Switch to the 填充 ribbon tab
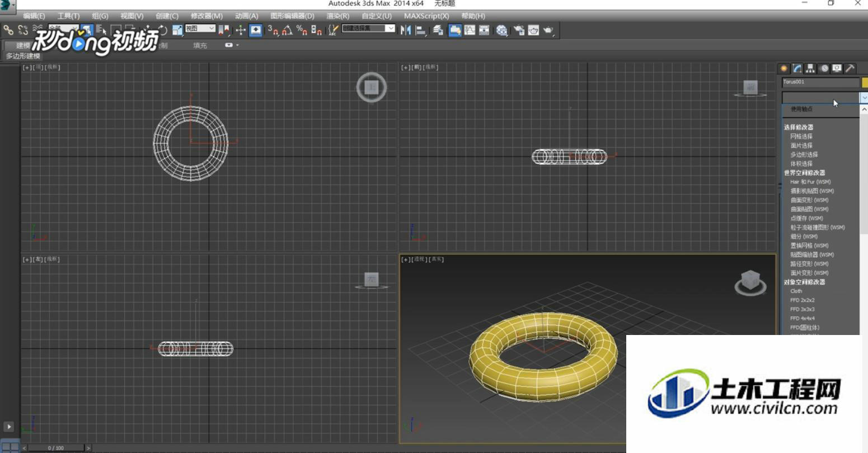 (x=200, y=45)
